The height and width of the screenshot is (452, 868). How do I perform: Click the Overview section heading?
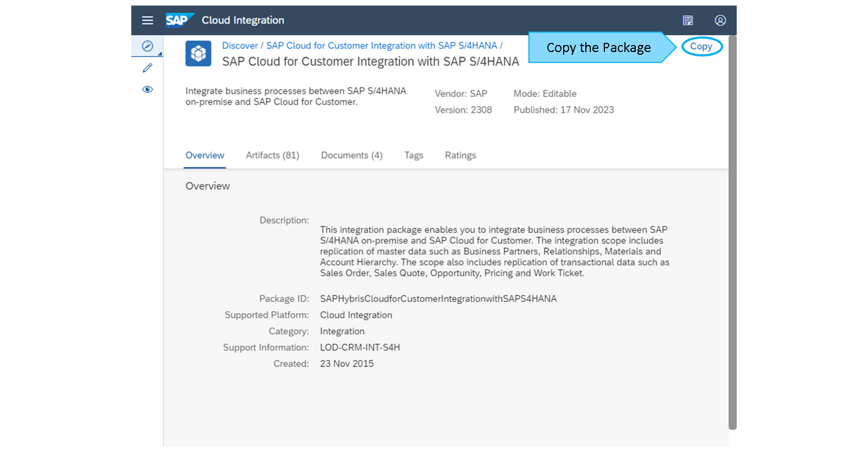[208, 186]
